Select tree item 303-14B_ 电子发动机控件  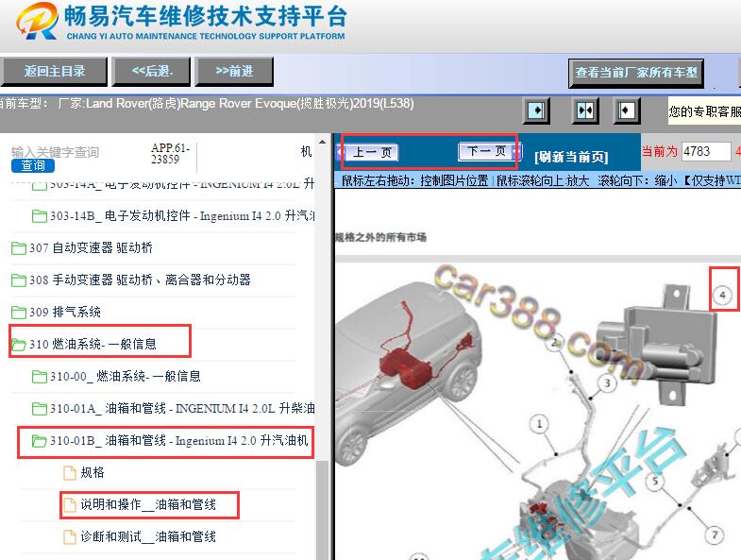(182, 216)
